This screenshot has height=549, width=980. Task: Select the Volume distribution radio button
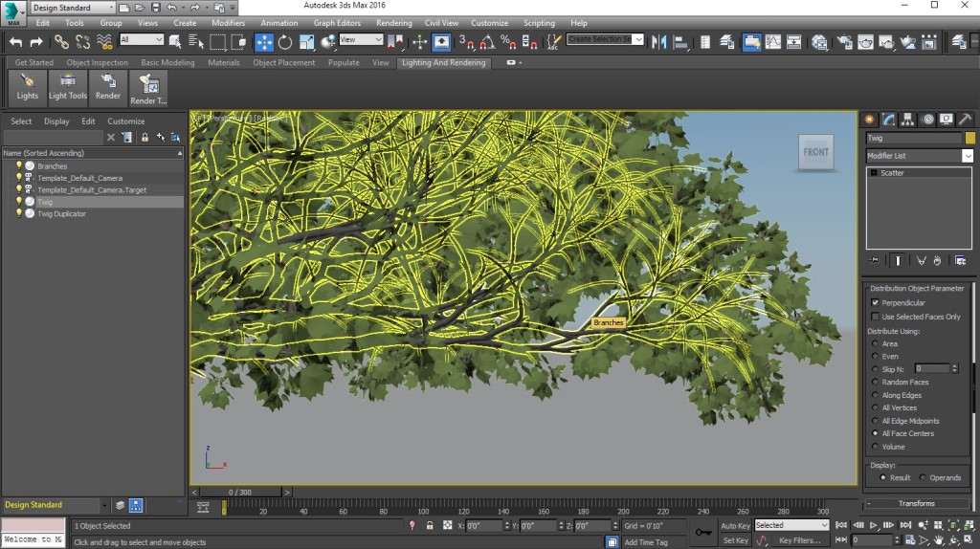point(875,447)
